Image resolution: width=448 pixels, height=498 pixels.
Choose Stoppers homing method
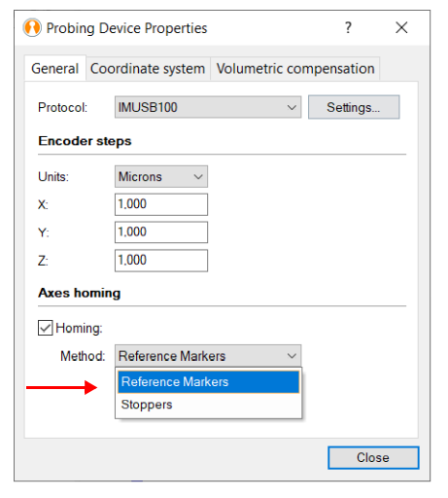tap(208, 405)
